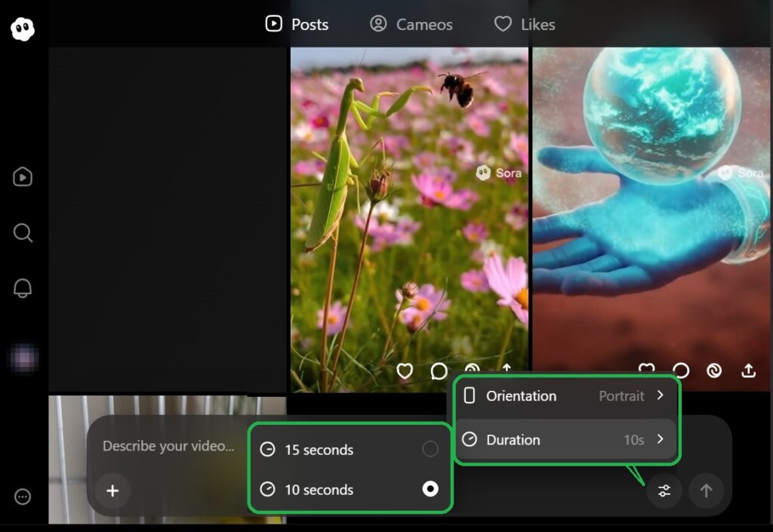Open the more options ellipsis icon
773x532 pixels.
point(23,497)
